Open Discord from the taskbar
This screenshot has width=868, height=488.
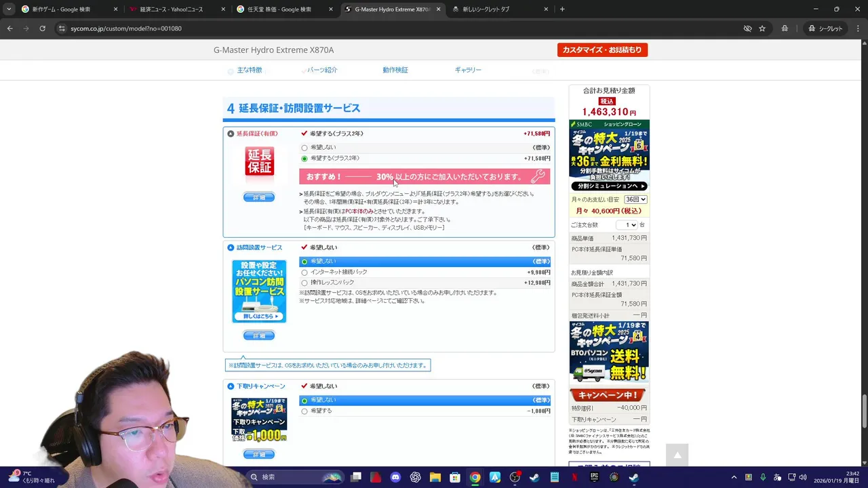[395, 477]
